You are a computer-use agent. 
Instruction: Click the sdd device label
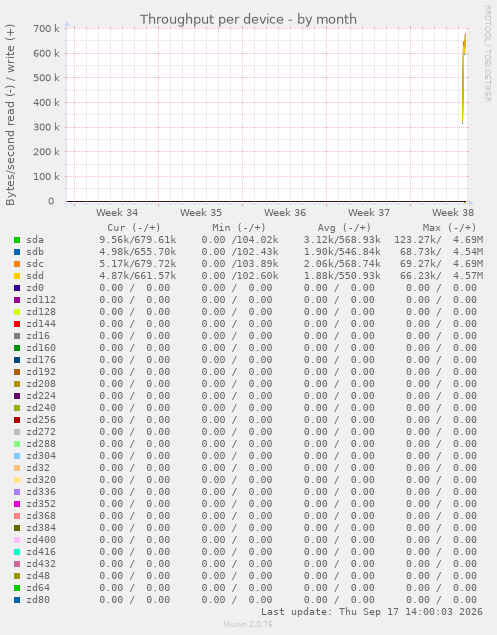click(x=35, y=276)
